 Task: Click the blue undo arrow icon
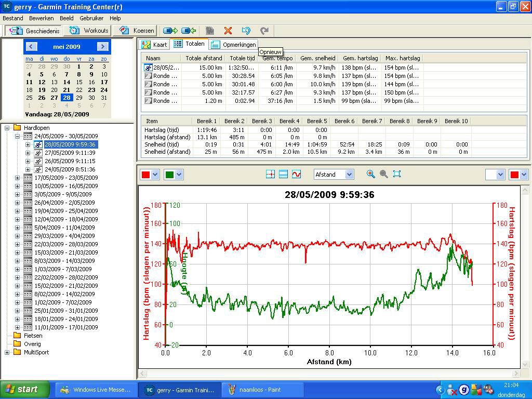pos(246,31)
